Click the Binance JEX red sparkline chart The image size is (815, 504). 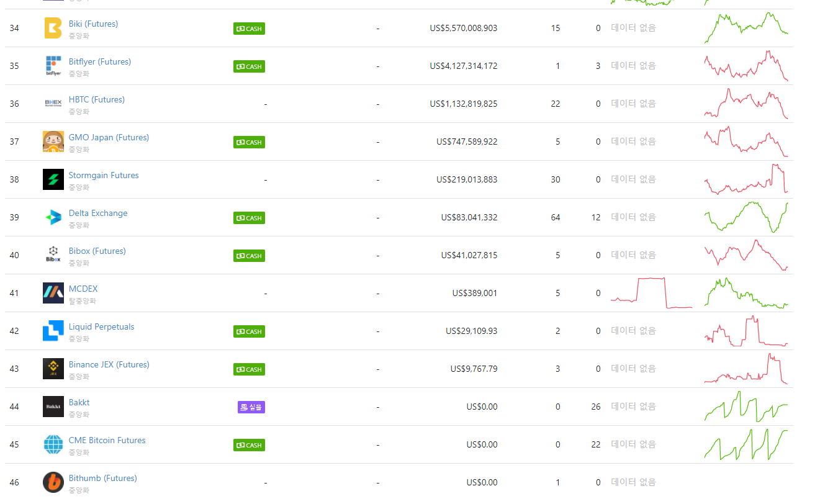tap(746, 369)
